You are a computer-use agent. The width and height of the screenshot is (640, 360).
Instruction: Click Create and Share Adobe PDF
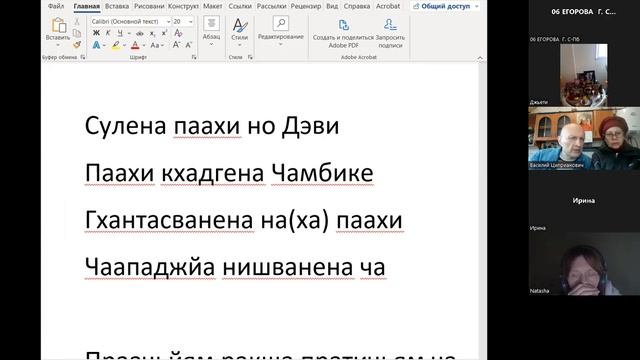point(343,33)
